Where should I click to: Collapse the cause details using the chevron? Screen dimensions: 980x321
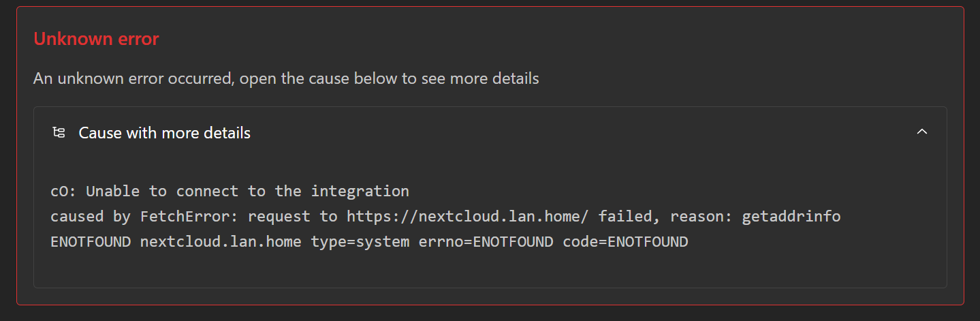coord(922,132)
